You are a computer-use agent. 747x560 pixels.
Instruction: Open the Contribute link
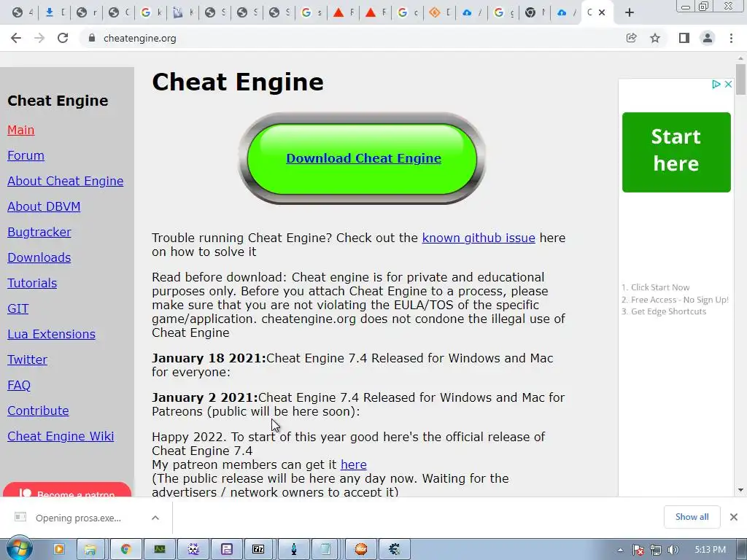pos(38,411)
